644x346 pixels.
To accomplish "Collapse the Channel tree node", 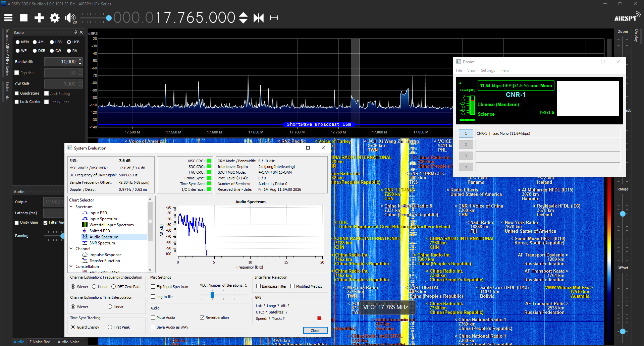I will (x=71, y=249).
